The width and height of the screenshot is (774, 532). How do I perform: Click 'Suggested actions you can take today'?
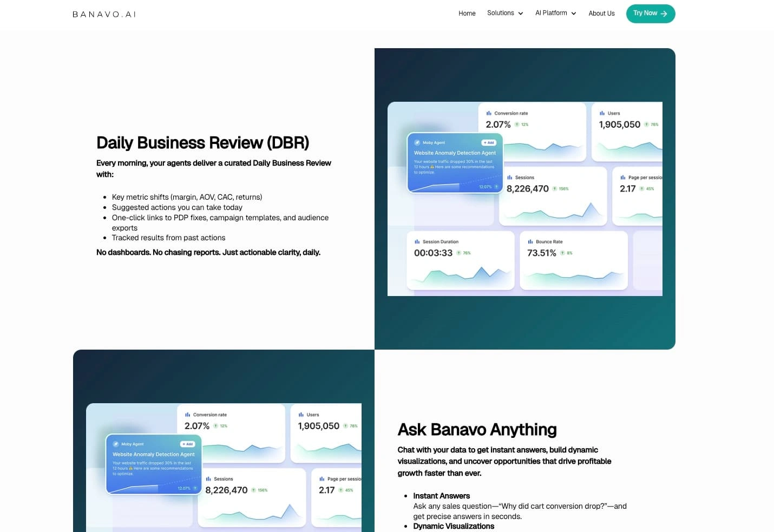point(177,207)
